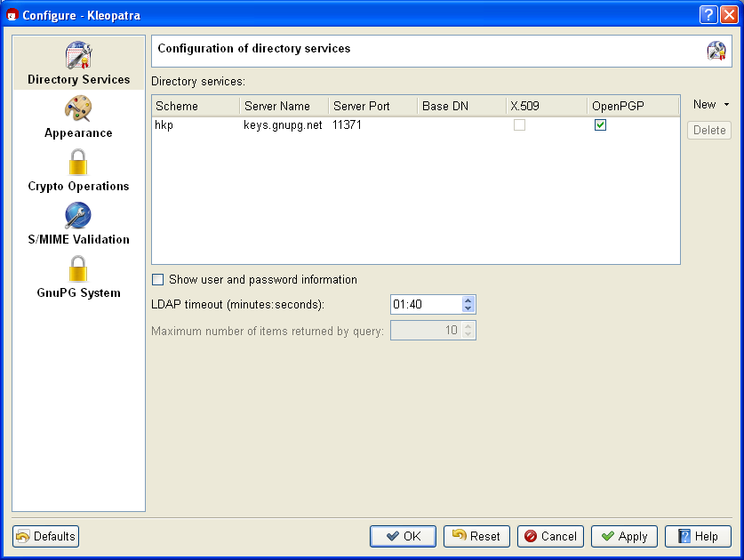Click the Reset button
The image size is (744, 560).
click(476, 536)
